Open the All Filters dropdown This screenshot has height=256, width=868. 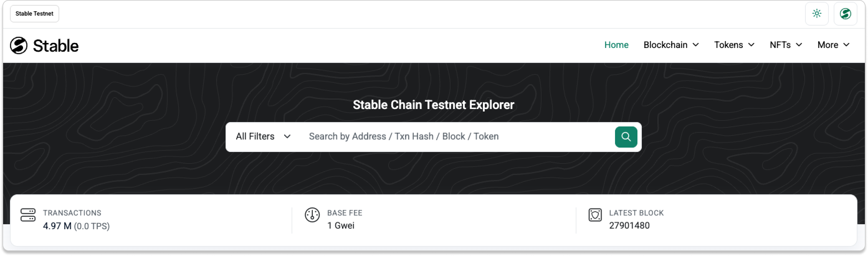tap(263, 136)
